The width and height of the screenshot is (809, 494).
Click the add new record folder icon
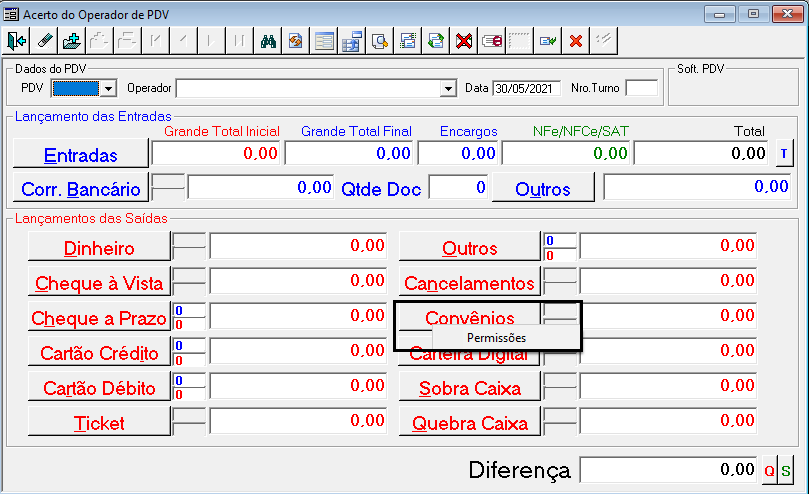(x=72, y=41)
